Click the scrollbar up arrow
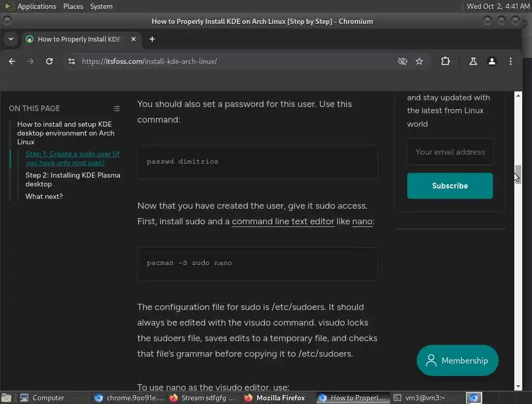This screenshot has width=532, height=404. click(x=518, y=96)
